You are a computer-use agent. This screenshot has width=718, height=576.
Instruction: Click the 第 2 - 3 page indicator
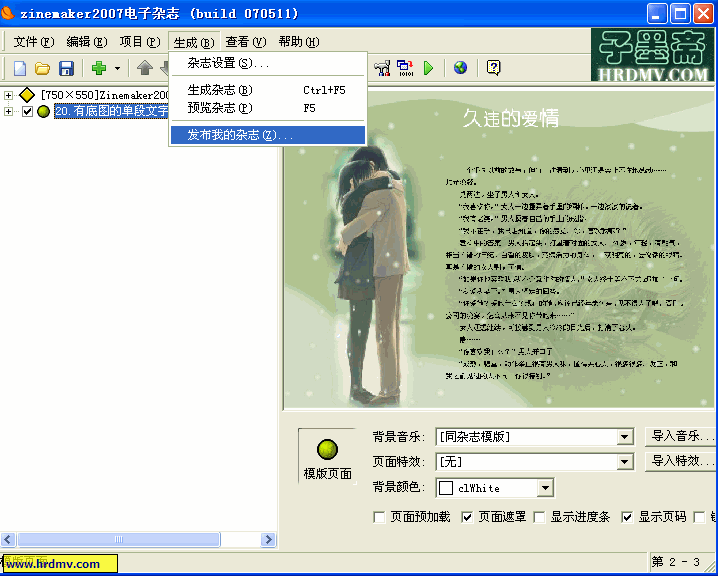tap(676, 562)
